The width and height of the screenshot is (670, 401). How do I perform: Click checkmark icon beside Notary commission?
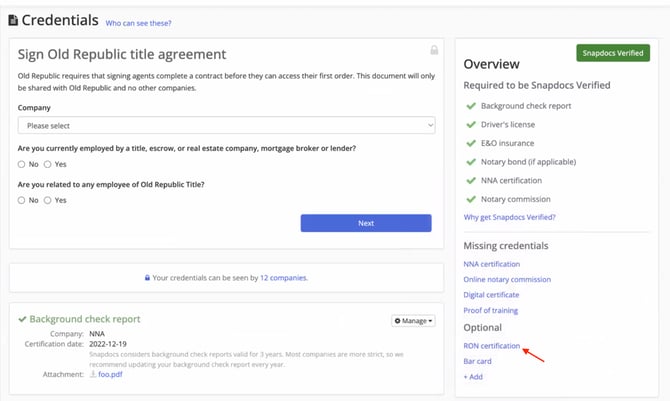point(470,199)
